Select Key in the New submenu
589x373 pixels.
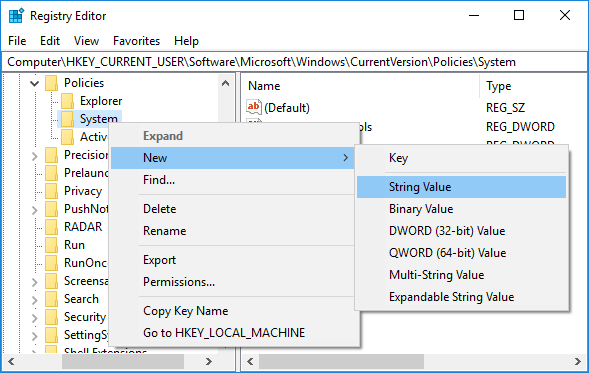(x=461, y=158)
